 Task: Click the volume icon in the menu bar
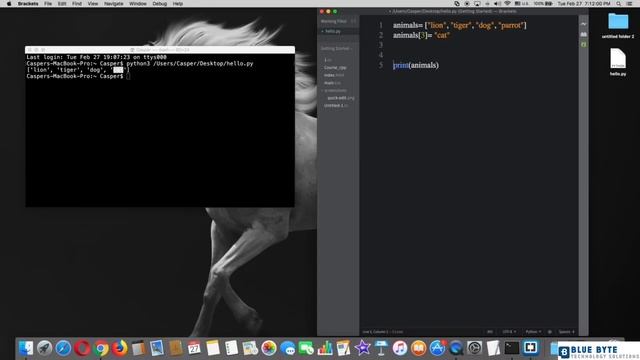point(498,4)
